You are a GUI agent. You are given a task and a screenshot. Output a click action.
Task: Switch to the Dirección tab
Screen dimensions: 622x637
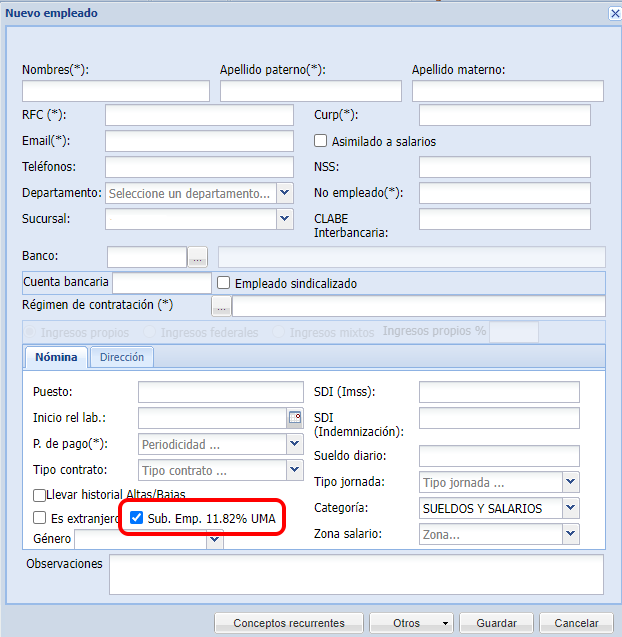pos(121,357)
